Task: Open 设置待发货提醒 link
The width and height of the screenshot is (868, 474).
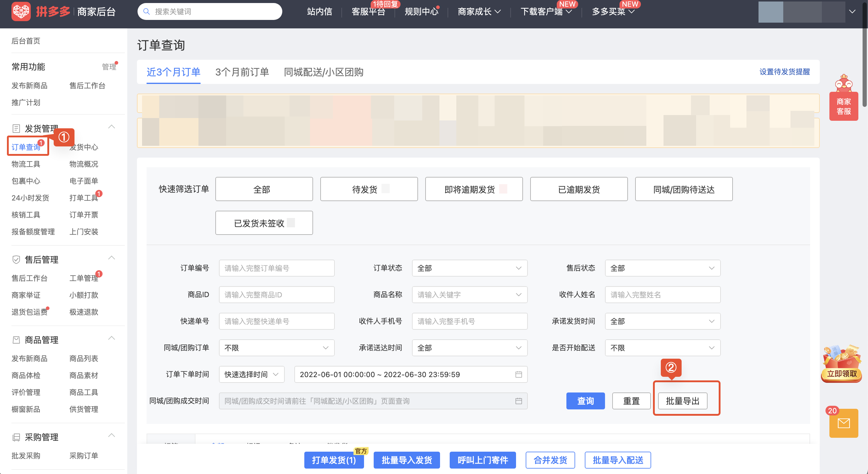Action: [784, 72]
